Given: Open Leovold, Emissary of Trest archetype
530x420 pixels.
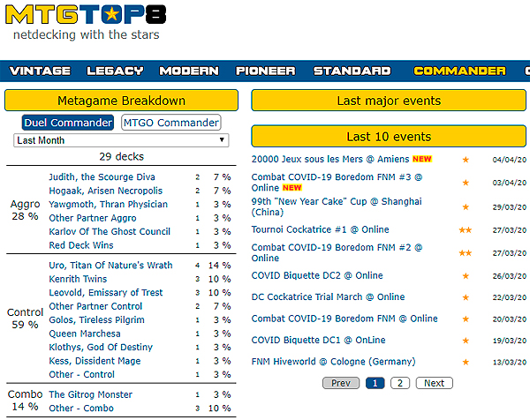Looking at the screenshot, I should 106,292.
